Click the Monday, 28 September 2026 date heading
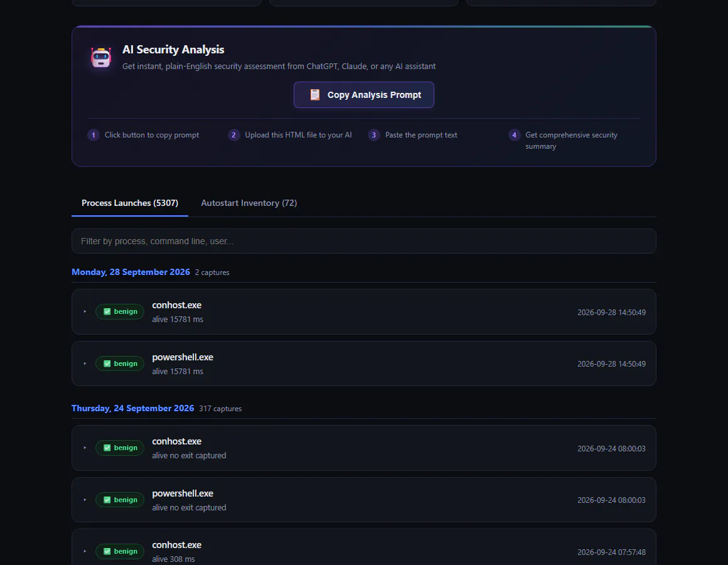Viewport: 728px width, 565px height. [131, 272]
